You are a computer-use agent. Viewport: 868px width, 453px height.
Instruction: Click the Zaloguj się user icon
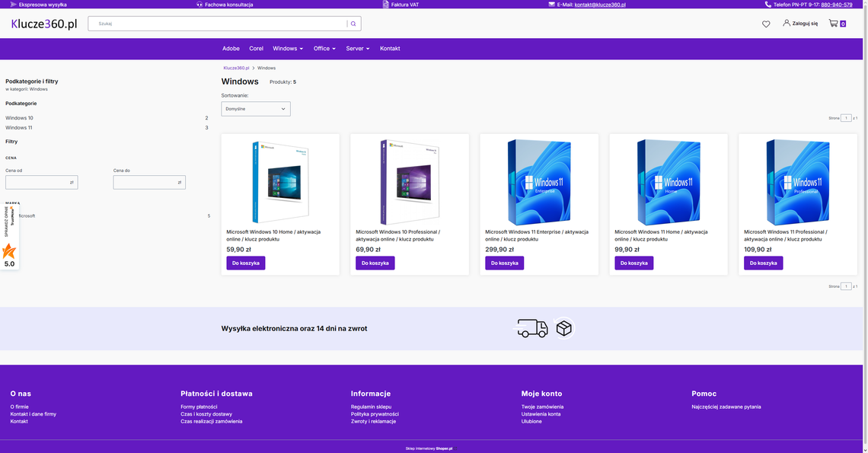pyautogui.click(x=785, y=23)
